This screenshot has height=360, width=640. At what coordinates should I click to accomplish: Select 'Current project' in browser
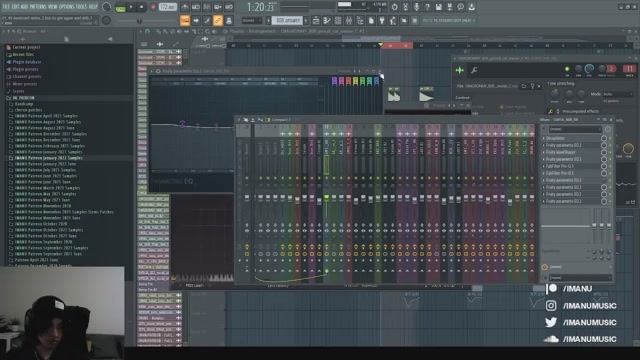[x=27, y=47]
